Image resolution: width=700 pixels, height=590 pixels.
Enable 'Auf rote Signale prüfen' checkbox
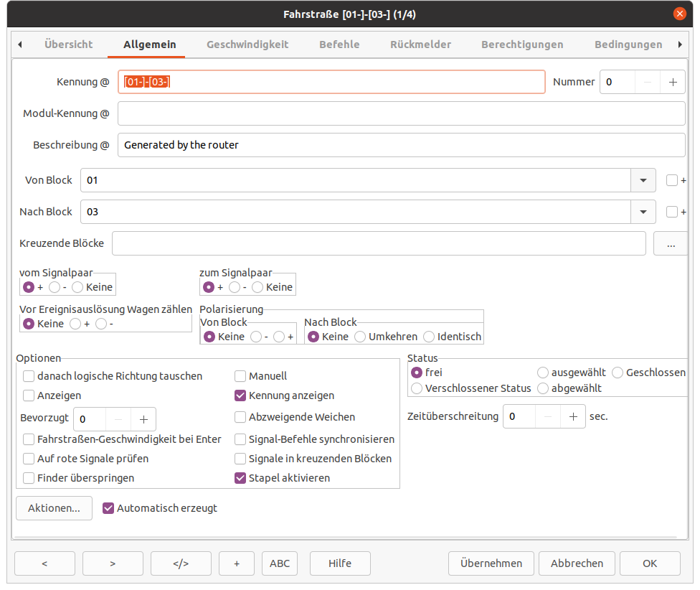click(x=29, y=459)
